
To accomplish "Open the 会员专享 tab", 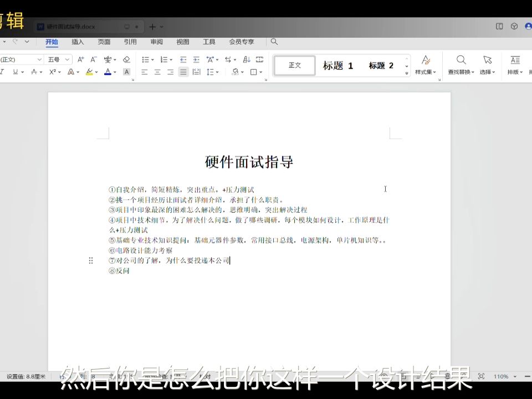I will 242,42.
